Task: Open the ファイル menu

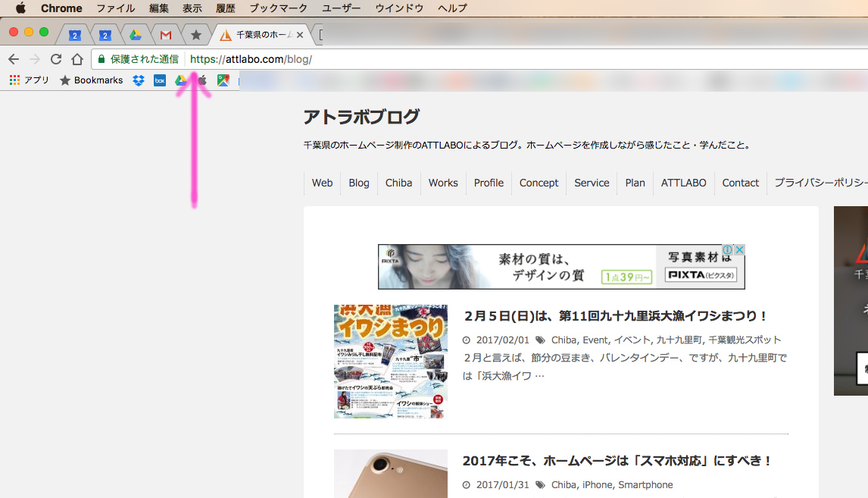Action: (116, 8)
